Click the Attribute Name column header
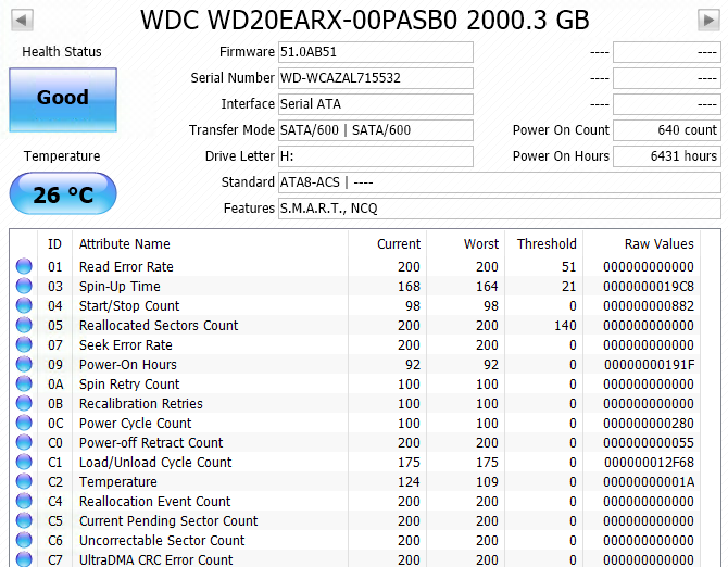Viewport: 728px width, 567px height. [210, 244]
